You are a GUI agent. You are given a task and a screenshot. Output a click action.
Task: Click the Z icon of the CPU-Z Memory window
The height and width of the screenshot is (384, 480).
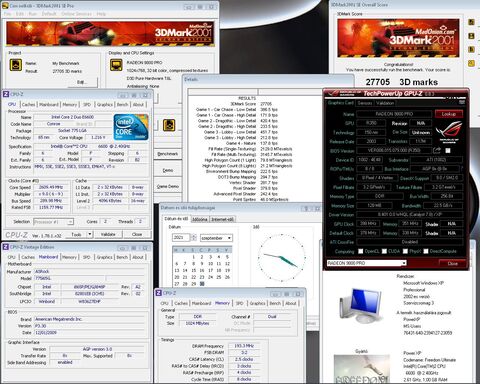159,293
